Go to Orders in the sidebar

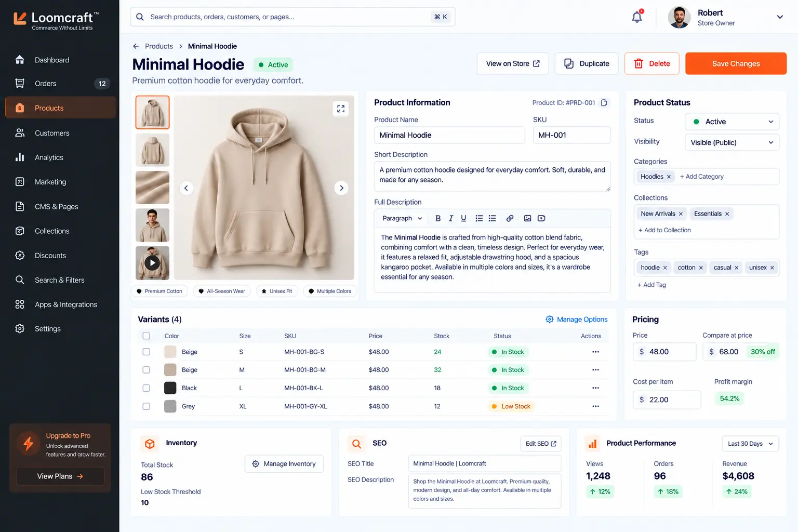[x=60, y=84]
